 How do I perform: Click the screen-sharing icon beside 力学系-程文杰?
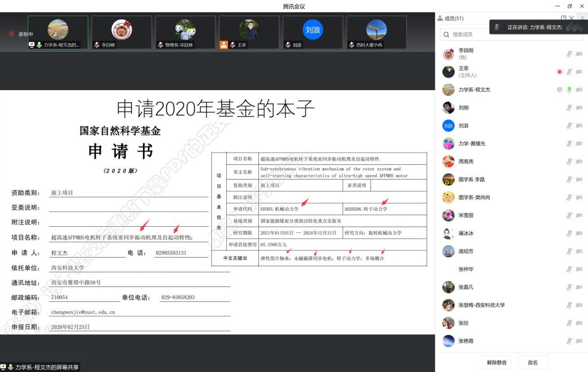(559, 90)
